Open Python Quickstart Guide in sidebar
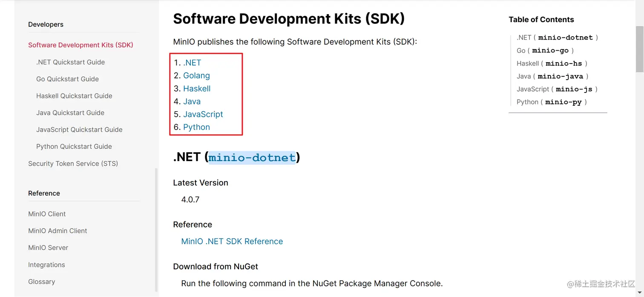 point(74,147)
